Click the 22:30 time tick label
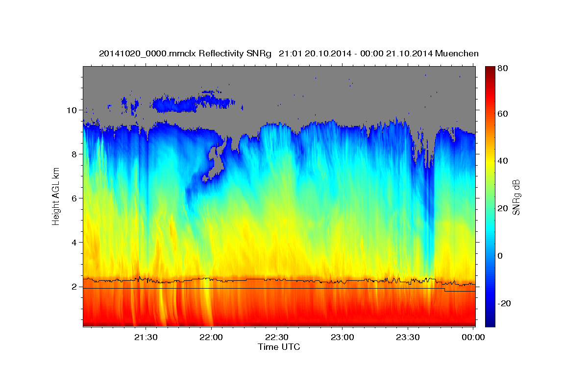Viewport: 588px width, 392px height. pos(277,337)
